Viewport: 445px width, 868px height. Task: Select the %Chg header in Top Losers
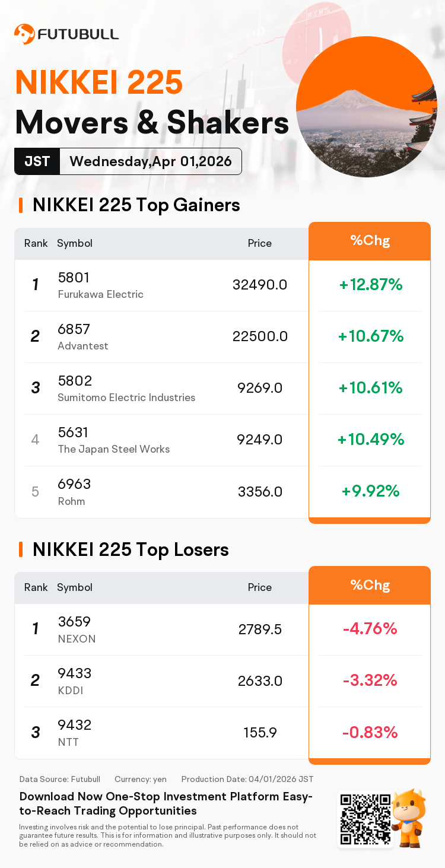coord(370,585)
